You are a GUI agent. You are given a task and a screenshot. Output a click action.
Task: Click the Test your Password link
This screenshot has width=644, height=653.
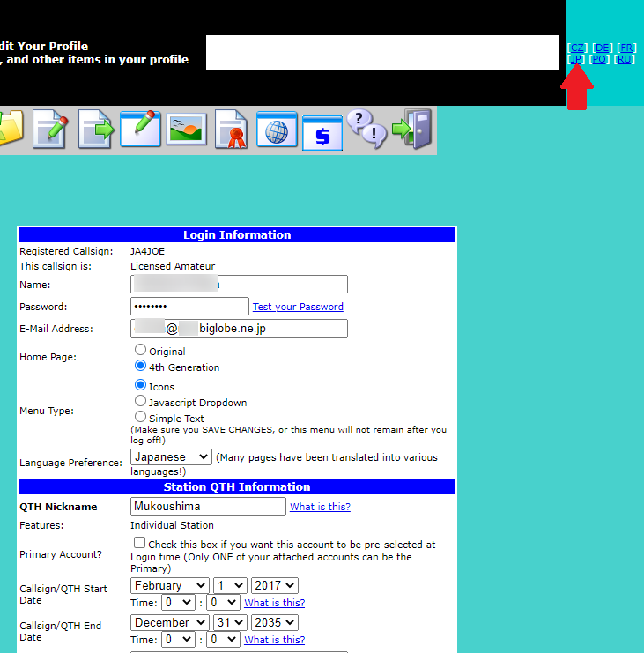click(x=298, y=307)
